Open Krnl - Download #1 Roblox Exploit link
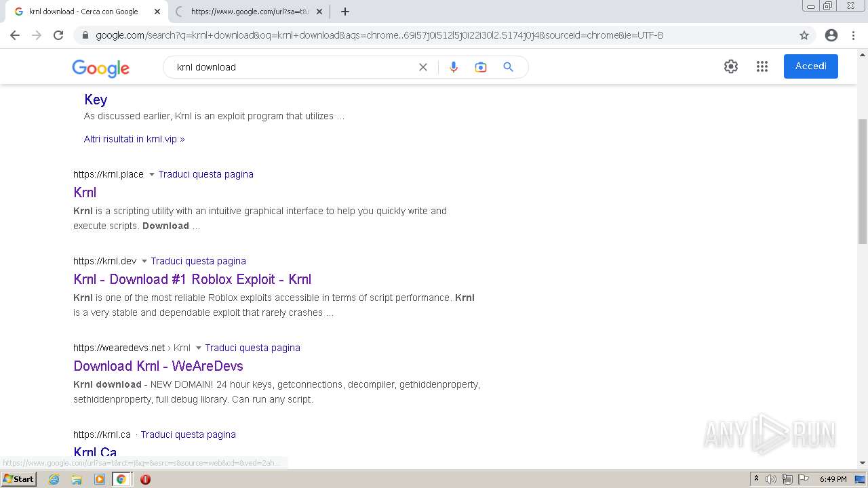Viewport: 868px width, 488px height. point(193,279)
